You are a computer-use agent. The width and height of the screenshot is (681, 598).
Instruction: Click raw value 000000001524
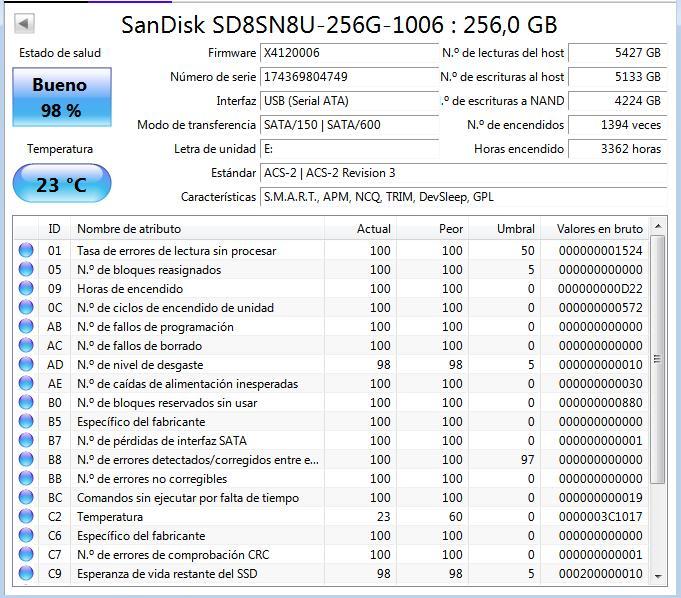click(x=601, y=251)
